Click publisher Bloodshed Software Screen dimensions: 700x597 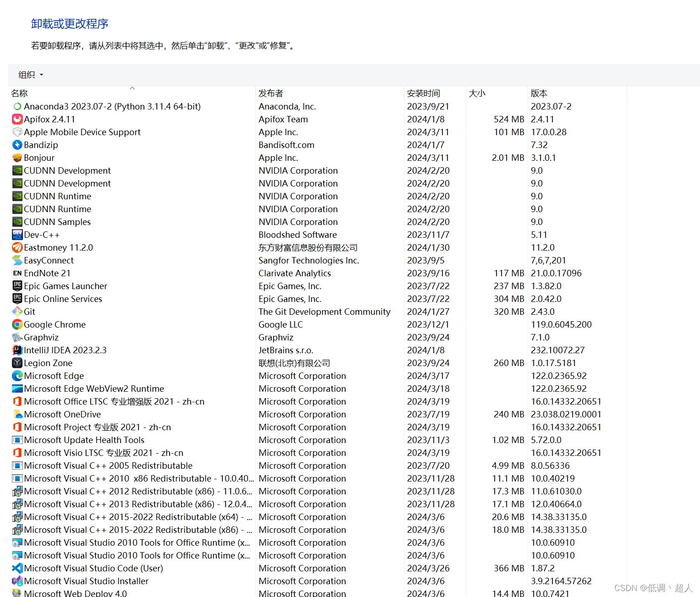pyautogui.click(x=298, y=235)
